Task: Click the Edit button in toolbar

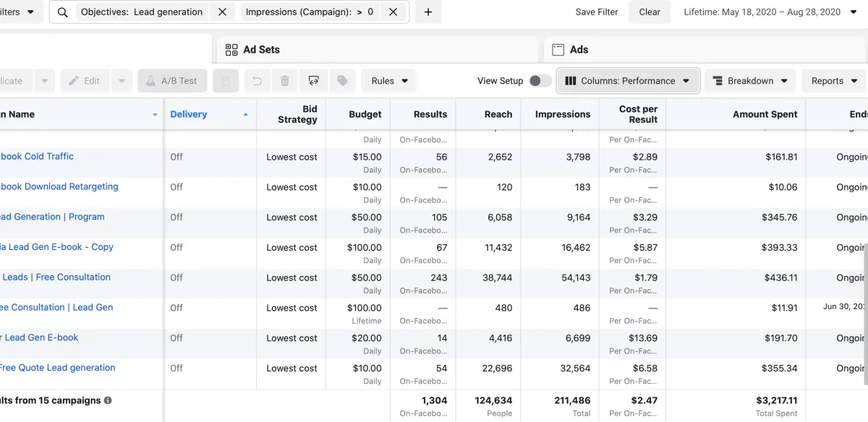Action: [85, 81]
